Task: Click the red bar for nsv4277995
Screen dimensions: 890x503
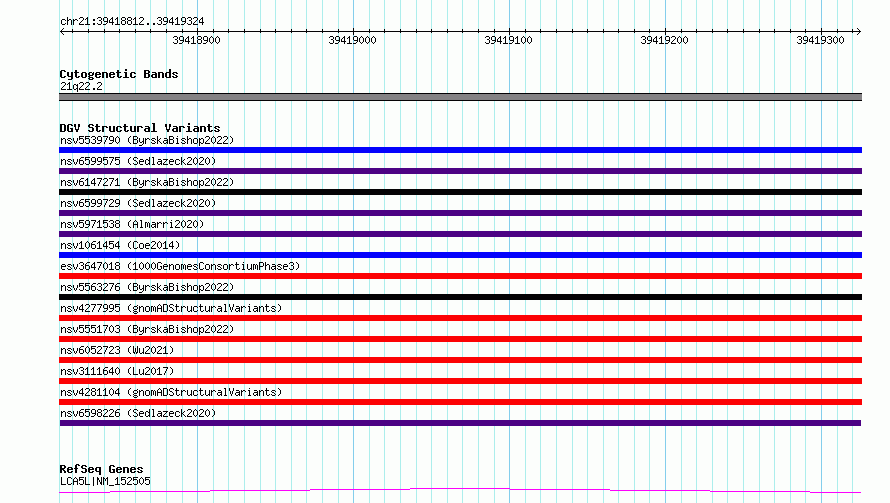Action: point(460,318)
